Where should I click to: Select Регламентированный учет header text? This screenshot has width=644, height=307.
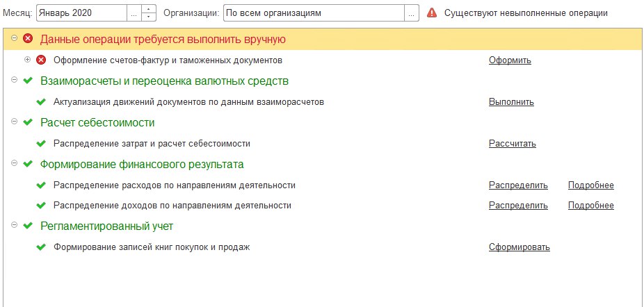107,226
